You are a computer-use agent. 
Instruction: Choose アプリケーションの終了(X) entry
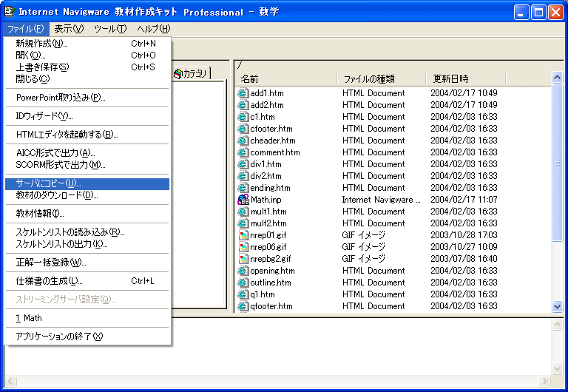click(87, 337)
